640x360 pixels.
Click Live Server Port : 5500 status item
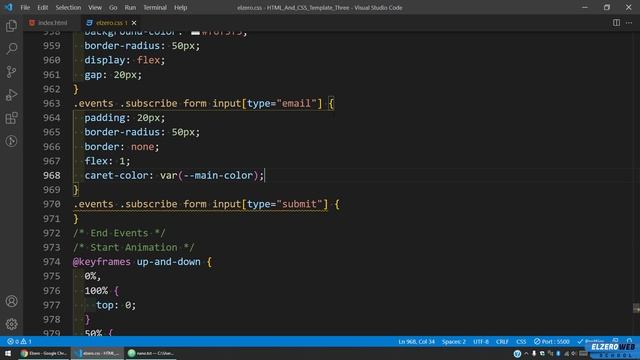551,341
